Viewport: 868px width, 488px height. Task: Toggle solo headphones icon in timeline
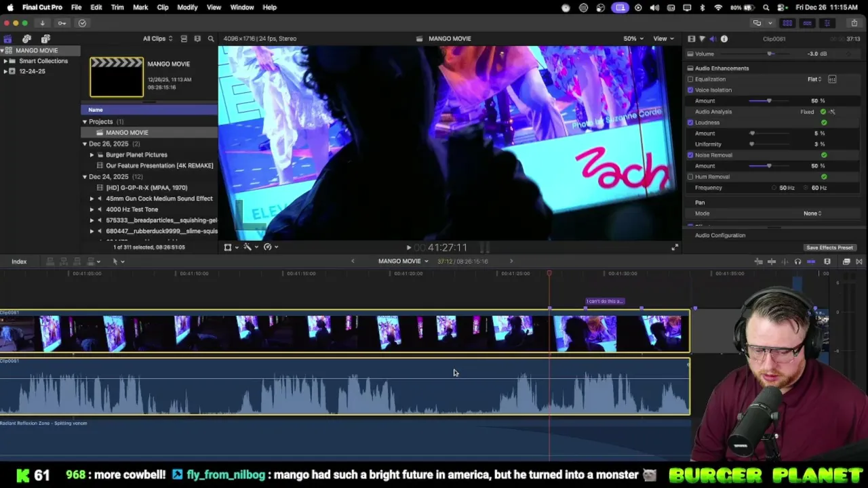tap(797, 262)
